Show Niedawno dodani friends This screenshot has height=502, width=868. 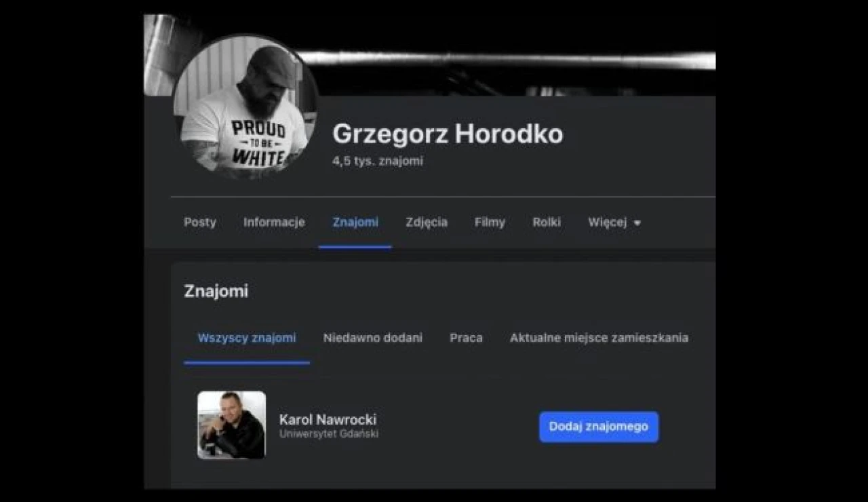coord(373,338)
